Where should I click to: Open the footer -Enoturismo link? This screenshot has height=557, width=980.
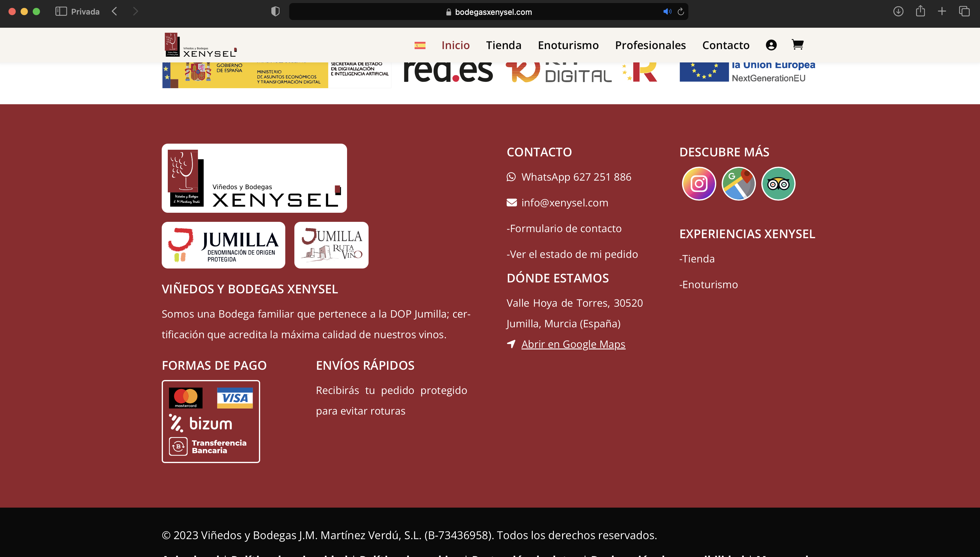tap(709, 284)
